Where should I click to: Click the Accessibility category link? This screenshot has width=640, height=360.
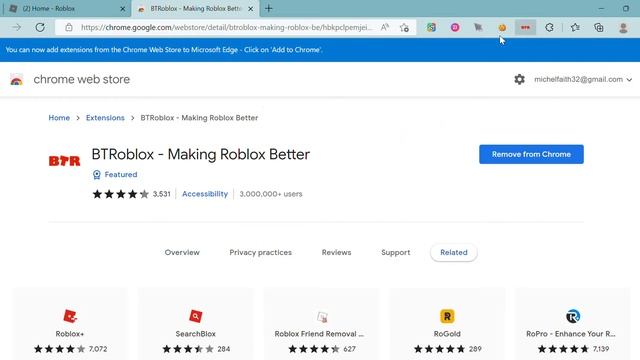pyautogui.click(x=205, y=194)
